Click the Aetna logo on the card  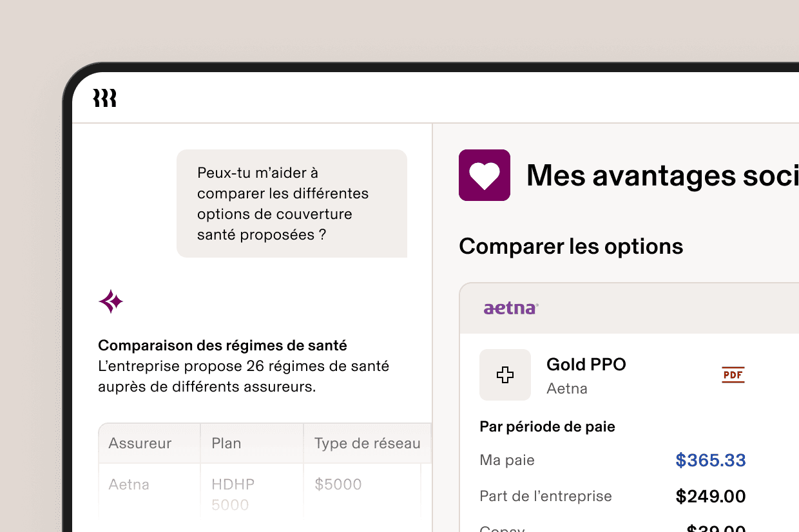(x=511, y=309)
